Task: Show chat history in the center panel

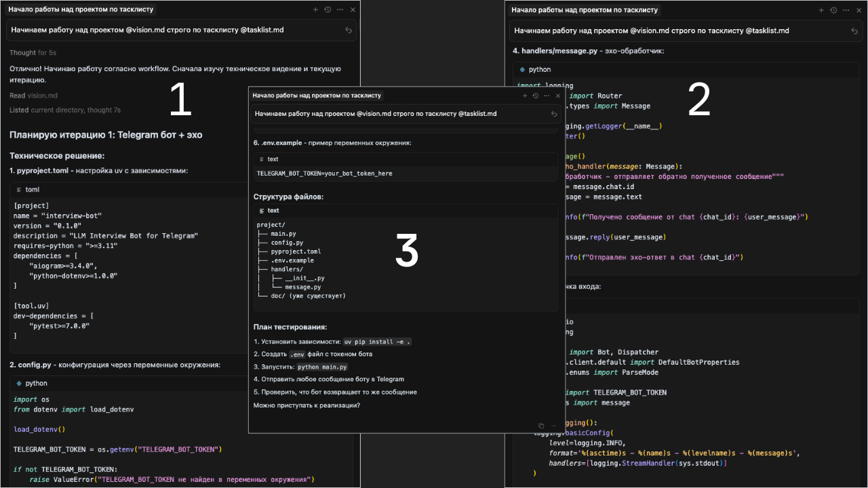Action: (x=536, y=96)
